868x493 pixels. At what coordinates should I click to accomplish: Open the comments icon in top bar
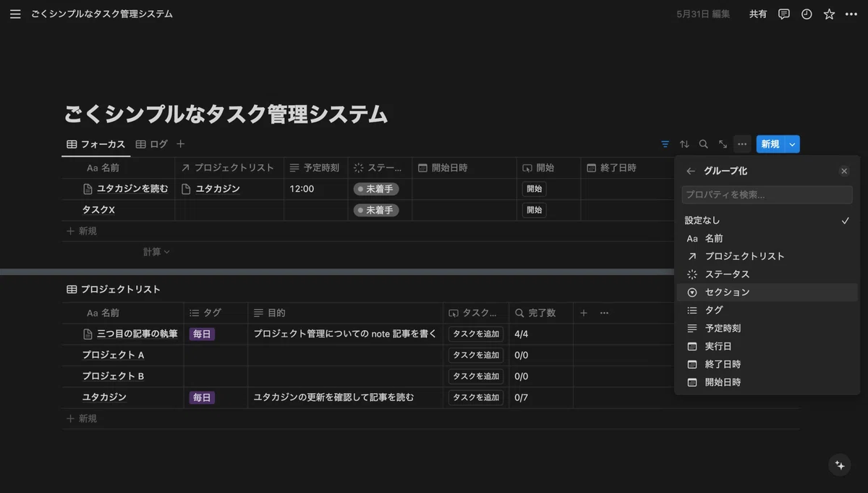(783, 14)
